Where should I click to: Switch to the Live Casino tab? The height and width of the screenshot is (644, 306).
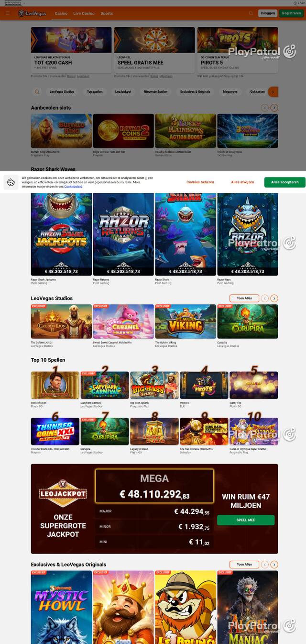84,13
